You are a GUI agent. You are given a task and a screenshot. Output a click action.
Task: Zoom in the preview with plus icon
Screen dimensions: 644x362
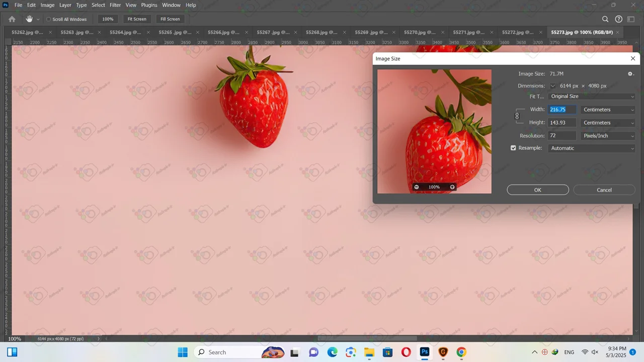click(452, 187)
